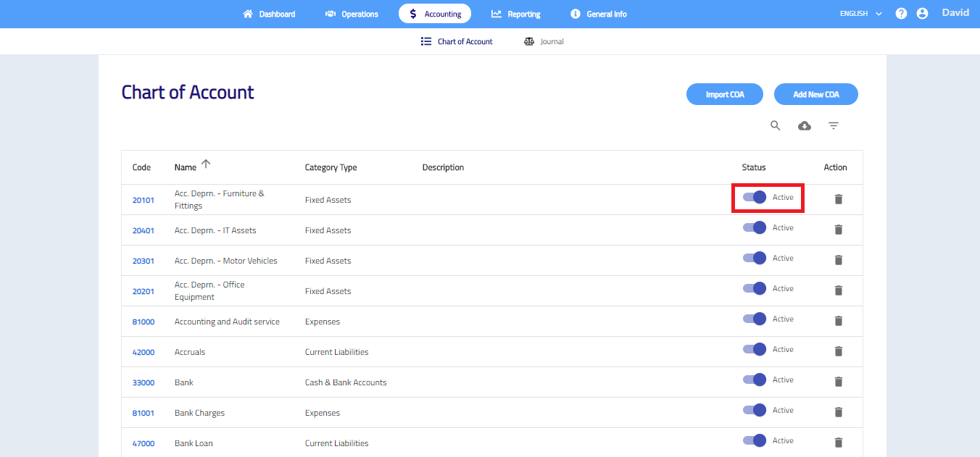Click the Add New COA button

tap(815, 94)
